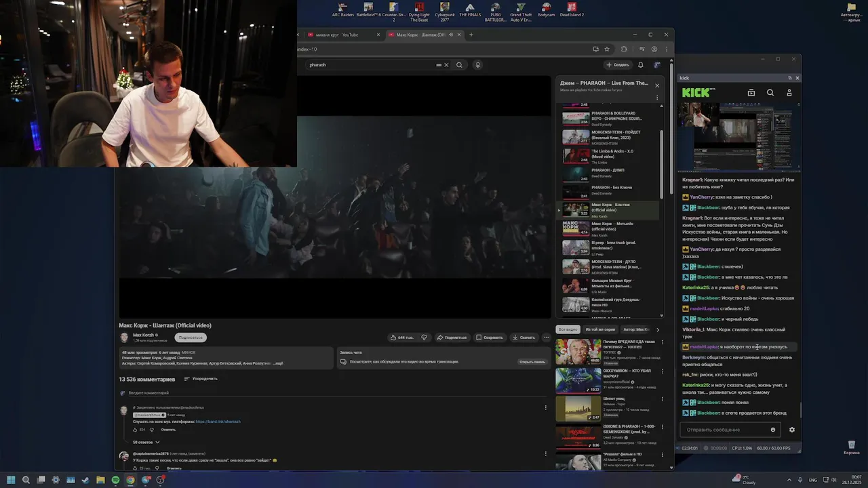The width and height of the screenshot is (868, 488).
Task: Start YouTube voice search microphone
Action: [477, 65]
